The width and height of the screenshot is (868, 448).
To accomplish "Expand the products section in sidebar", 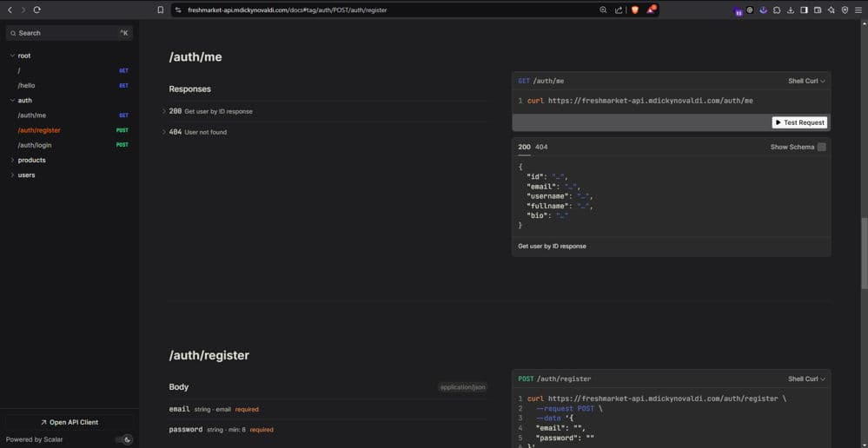I will coord(12,161).
